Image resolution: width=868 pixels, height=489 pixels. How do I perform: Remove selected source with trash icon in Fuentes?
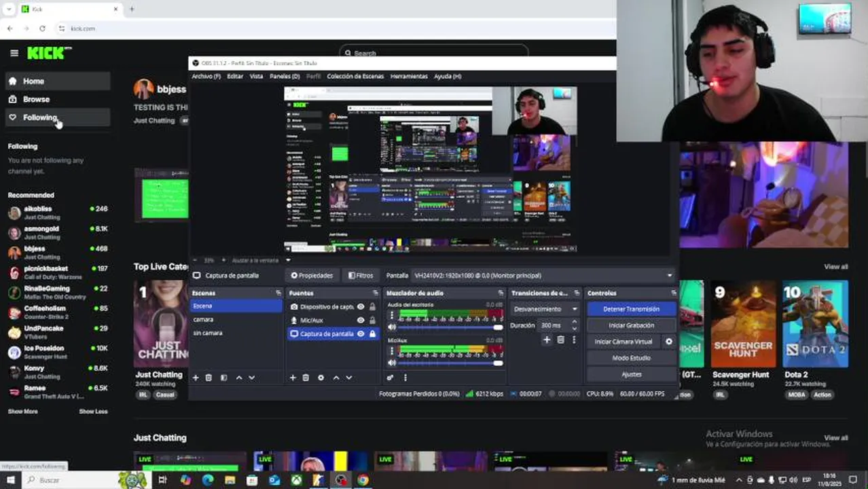click(x=306, y=378)
